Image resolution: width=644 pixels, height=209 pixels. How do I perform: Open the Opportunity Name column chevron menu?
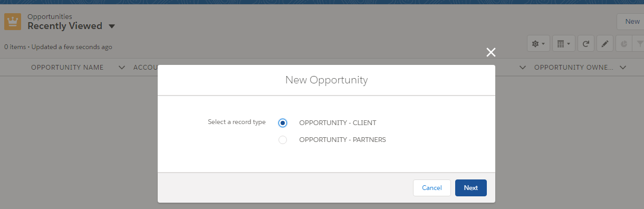click(x=122, y=68)
